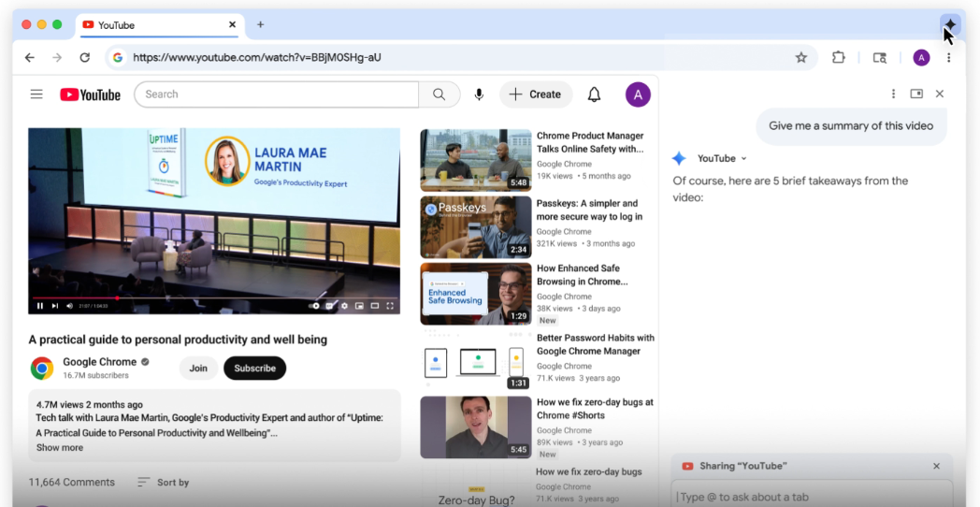Toggle autoplay switch in video player

click(315, 306)
